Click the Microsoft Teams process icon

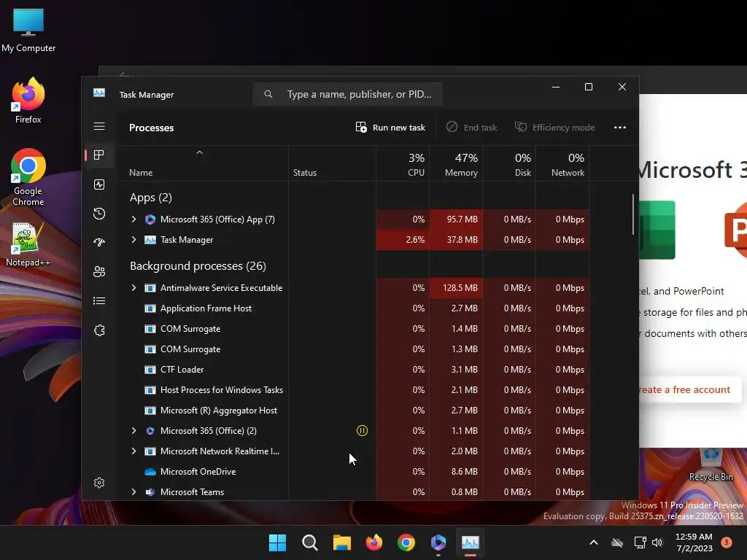click(150, 492)
